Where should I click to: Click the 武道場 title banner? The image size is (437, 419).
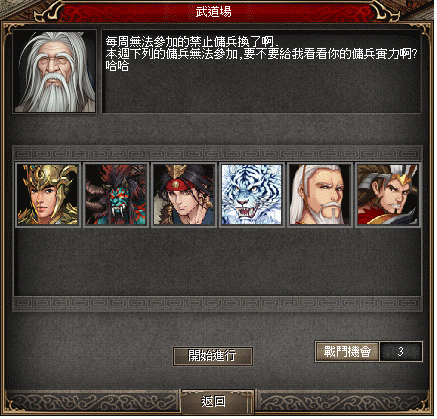(x=214, y=12)
